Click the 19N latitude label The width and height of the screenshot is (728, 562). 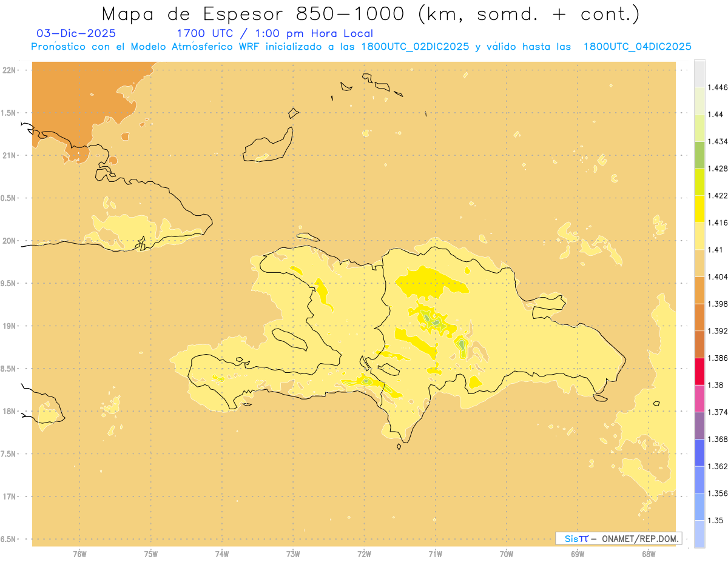9,326
